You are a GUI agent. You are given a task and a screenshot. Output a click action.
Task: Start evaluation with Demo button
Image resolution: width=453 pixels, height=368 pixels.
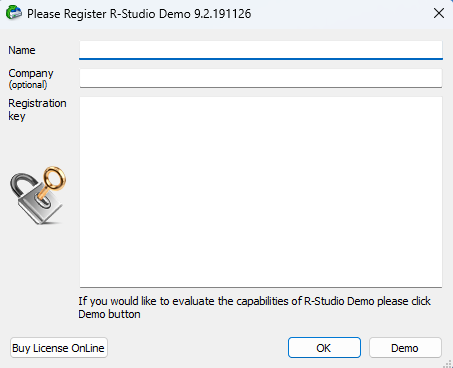pyautogui.click(x=405, y=348)
